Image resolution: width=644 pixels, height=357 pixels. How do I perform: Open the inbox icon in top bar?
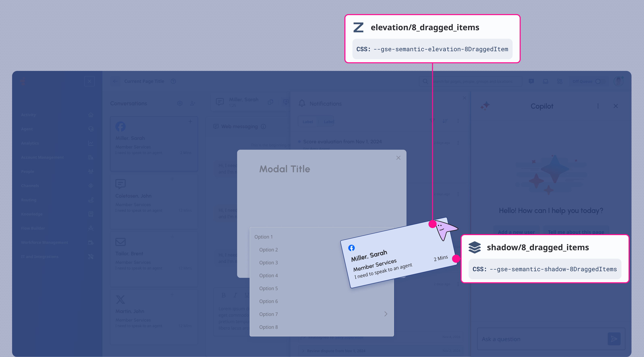(x=545, y=81)
